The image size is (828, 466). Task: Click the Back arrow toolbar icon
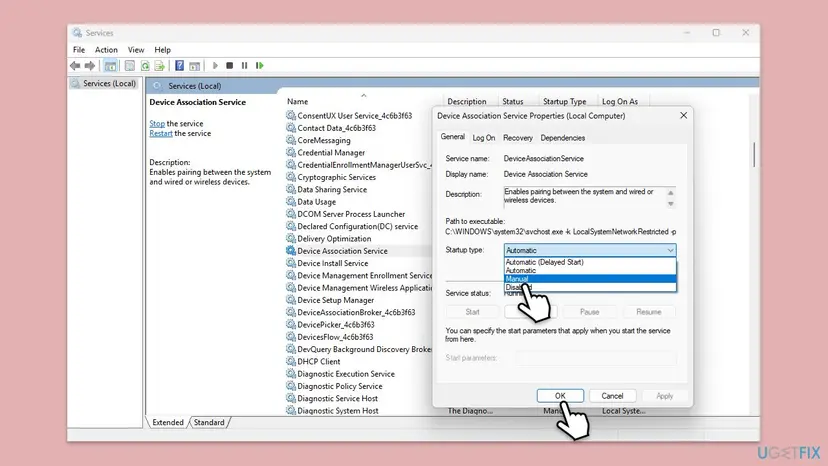point(75,66)
